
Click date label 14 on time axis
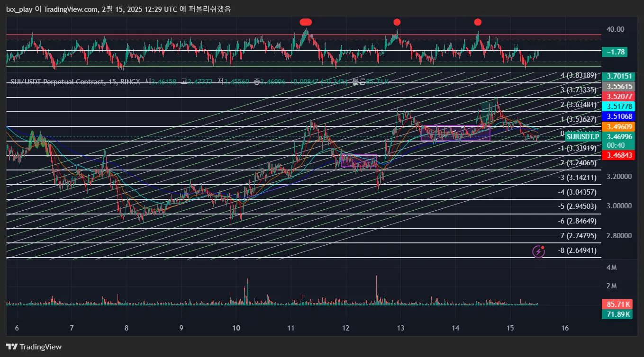click(x=456, y=328)
